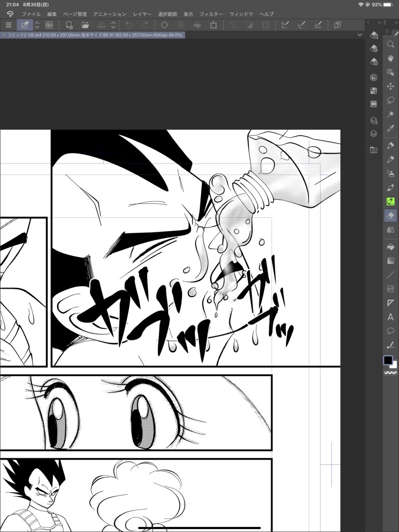Click the dimmed save-to-cloud toolbar icon
This screenshot has width=399, height=532.
click(x=101, y=25)
